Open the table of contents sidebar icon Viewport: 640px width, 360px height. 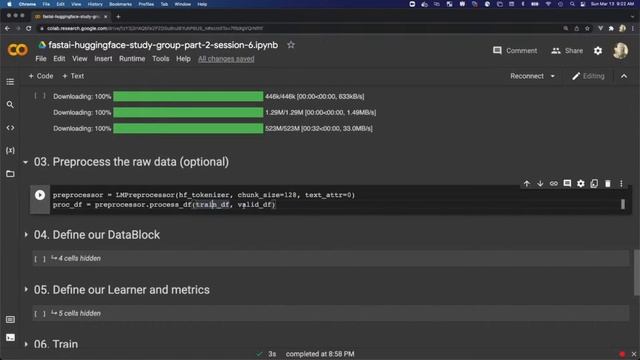coord(10,82)
